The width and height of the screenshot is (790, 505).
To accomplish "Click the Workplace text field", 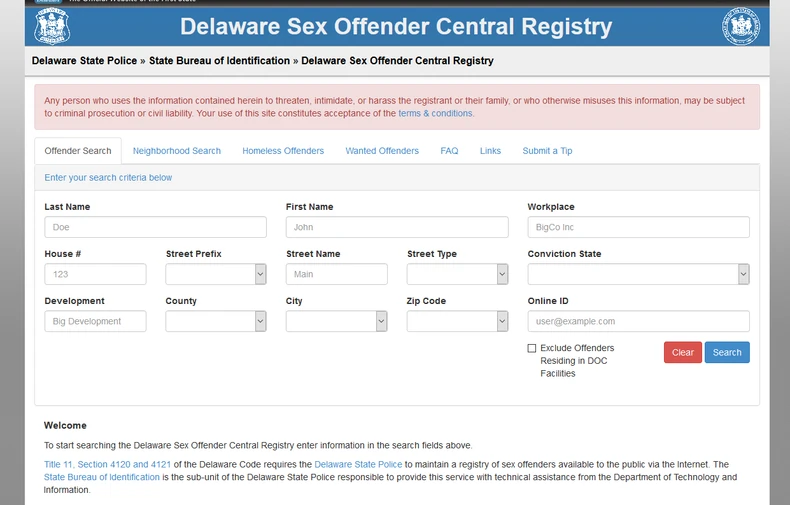I will pos(638,227).
